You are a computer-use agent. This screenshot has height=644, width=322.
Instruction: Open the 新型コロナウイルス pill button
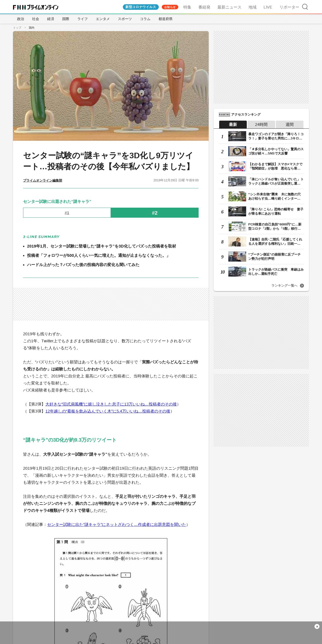pyautogui.click(x=141, y=7)
